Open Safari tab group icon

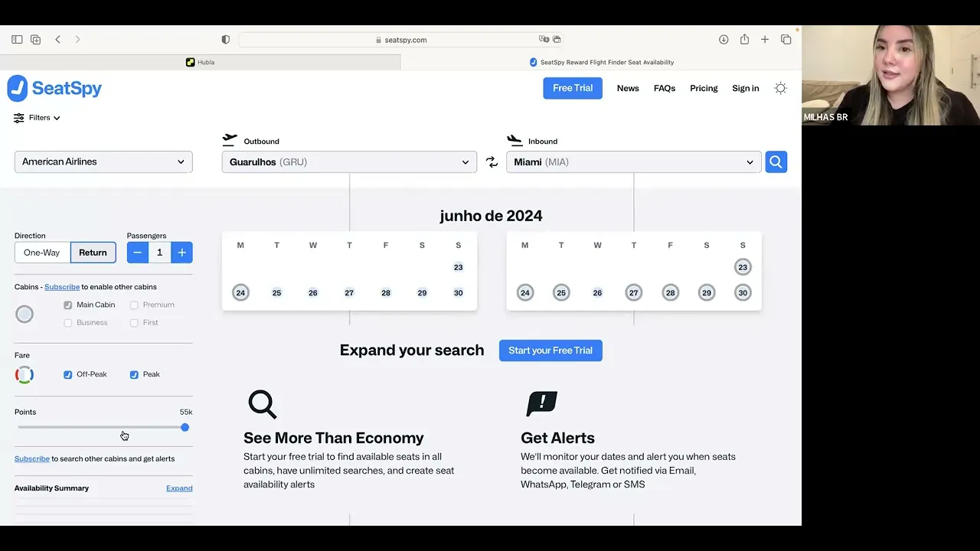pyautogui.click(x=35, y=40)
